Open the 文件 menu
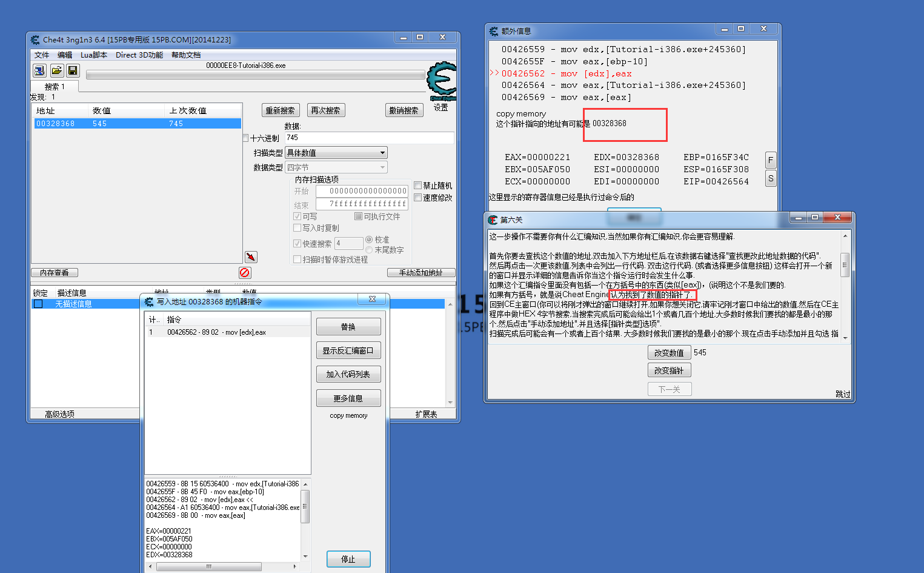 42,55
